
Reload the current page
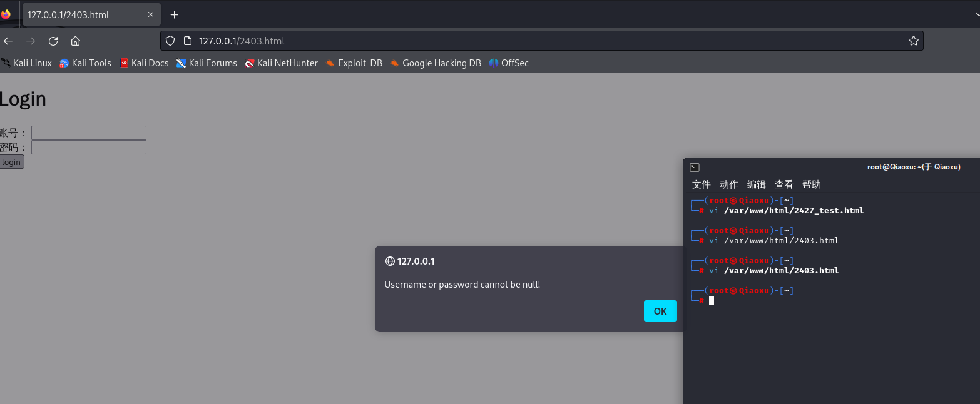click(53, 41)
